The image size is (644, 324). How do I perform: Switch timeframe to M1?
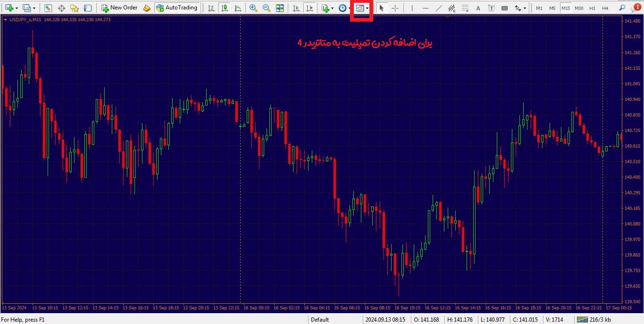click(539, 8)
